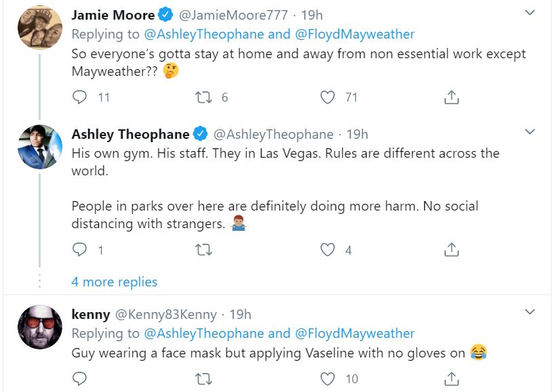
Task: Retweet Ashley Theophane's tweet
Action: pyautogui.click(x=203, y=251)
